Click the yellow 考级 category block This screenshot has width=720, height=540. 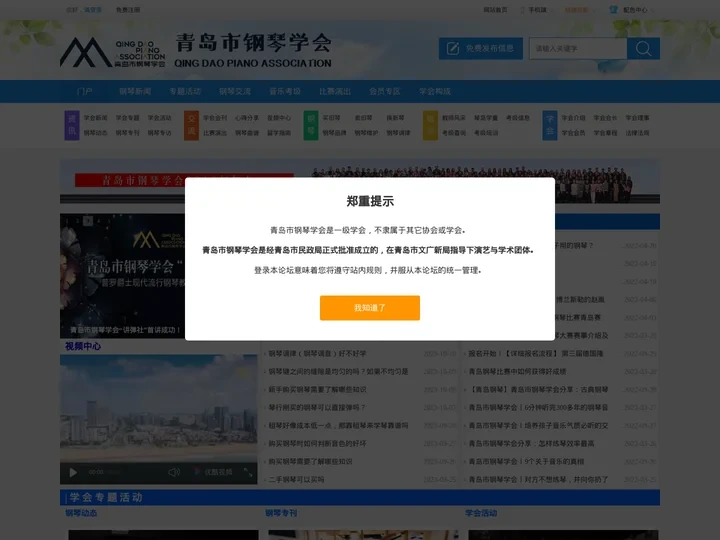pos(430,125)
